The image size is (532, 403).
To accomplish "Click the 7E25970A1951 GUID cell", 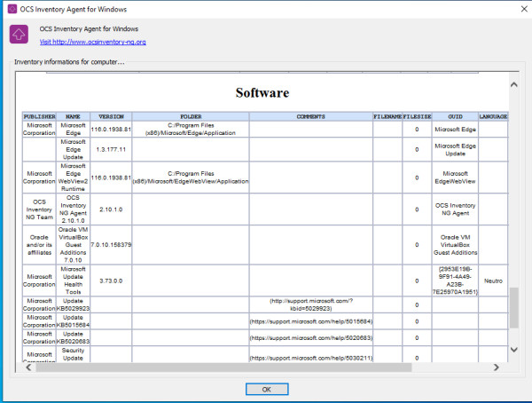I will click(455, 281).
